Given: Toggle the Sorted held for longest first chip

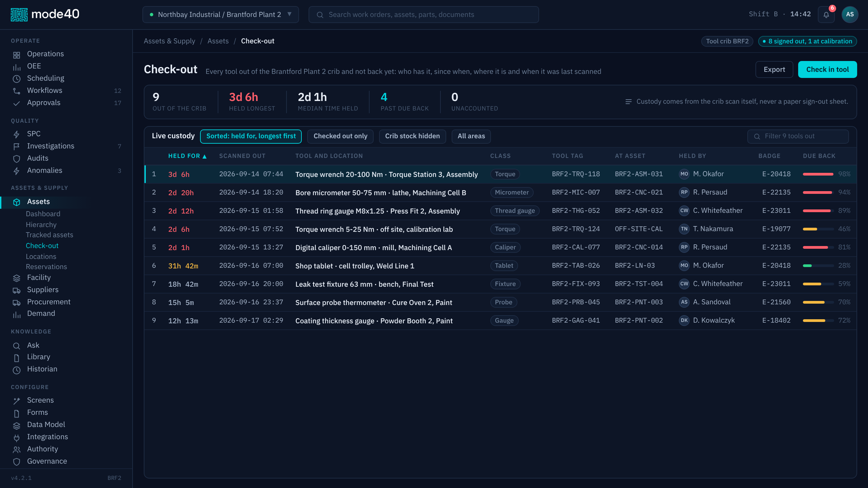Looking at the screenshot, I should (251, 136).
